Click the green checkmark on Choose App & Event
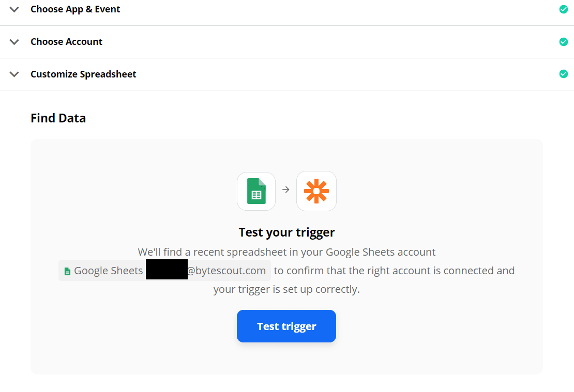Screen dimensions: 574x392 pyautogui.click(x=563, y=9)
